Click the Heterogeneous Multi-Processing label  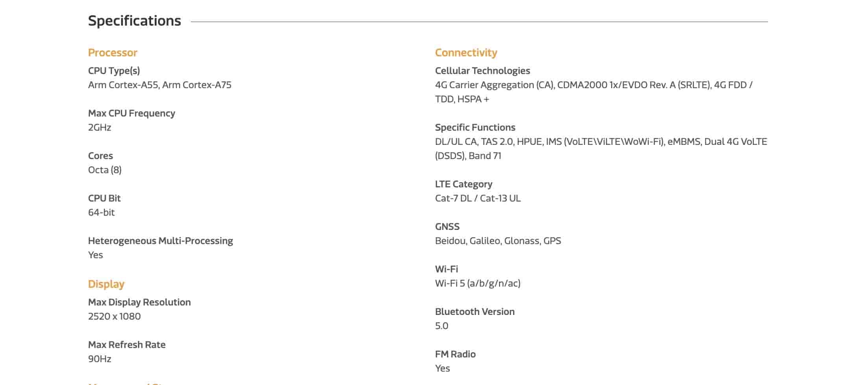coord(160,241)
